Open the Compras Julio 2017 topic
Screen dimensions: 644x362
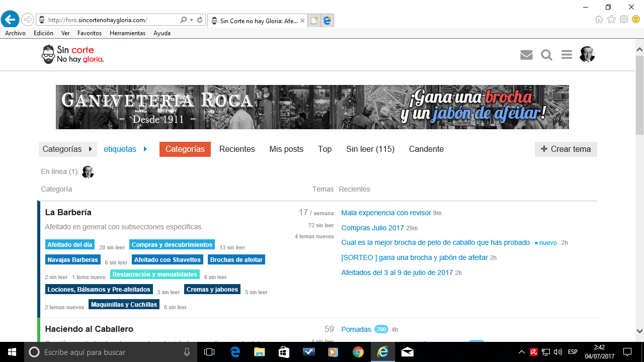coord(373,228)
